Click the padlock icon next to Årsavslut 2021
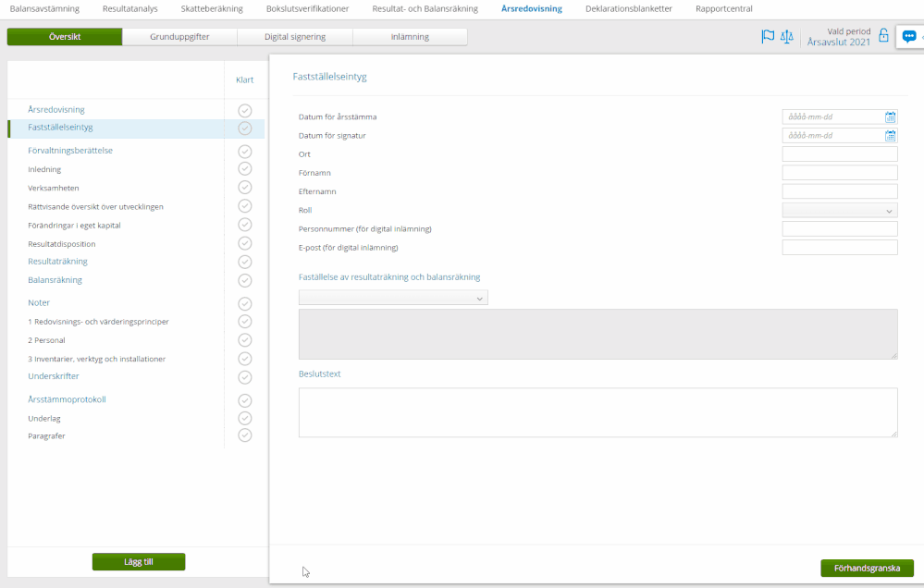 (x=883, y=36)
